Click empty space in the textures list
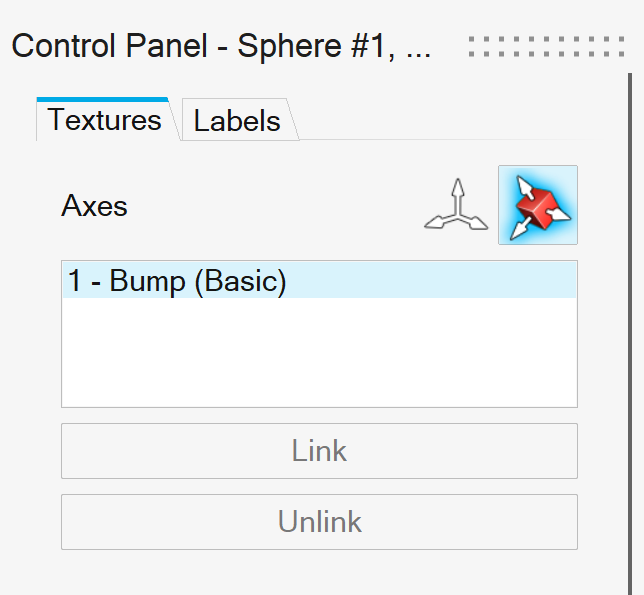 [x=319, y=355]
